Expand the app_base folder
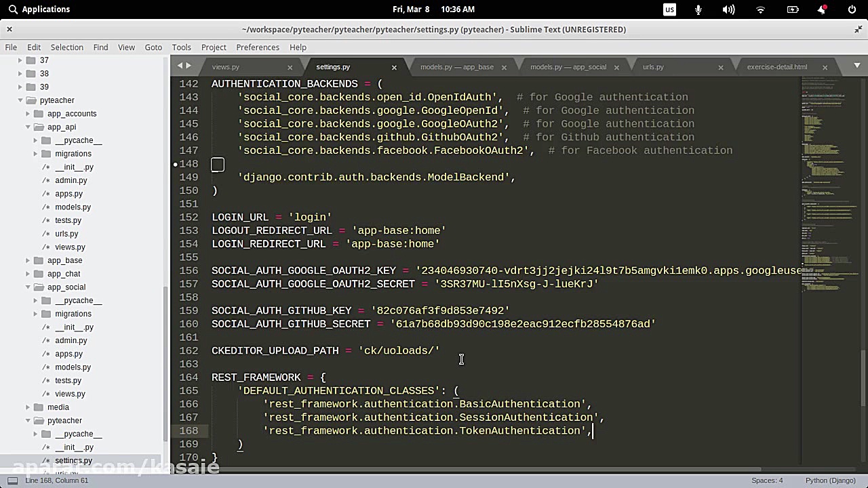The image size is (868, 488). [28, 260]
